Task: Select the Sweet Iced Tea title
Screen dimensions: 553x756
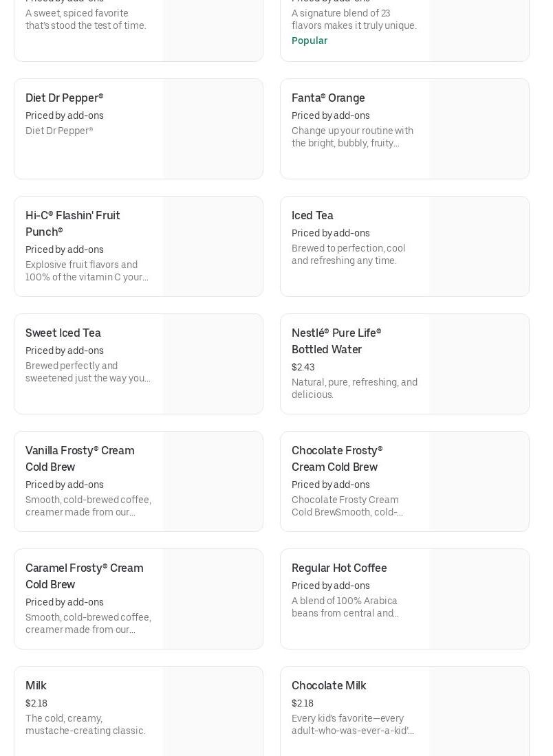Action: tap(63, 333)
